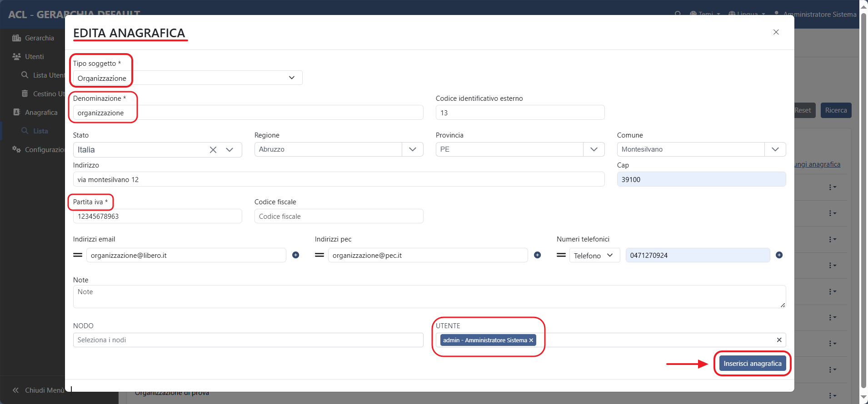
Task: Click the phone number row reorder handle
Action: pos(561,255)
